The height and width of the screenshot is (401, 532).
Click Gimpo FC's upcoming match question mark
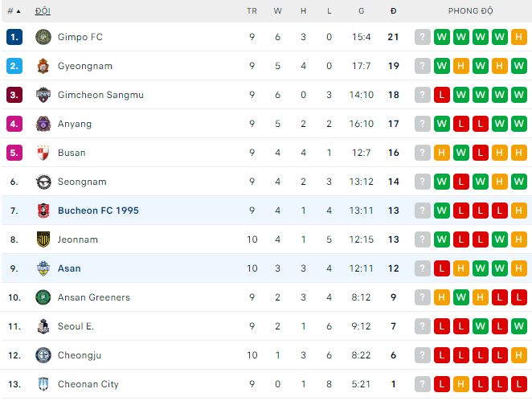pos(423,37)
